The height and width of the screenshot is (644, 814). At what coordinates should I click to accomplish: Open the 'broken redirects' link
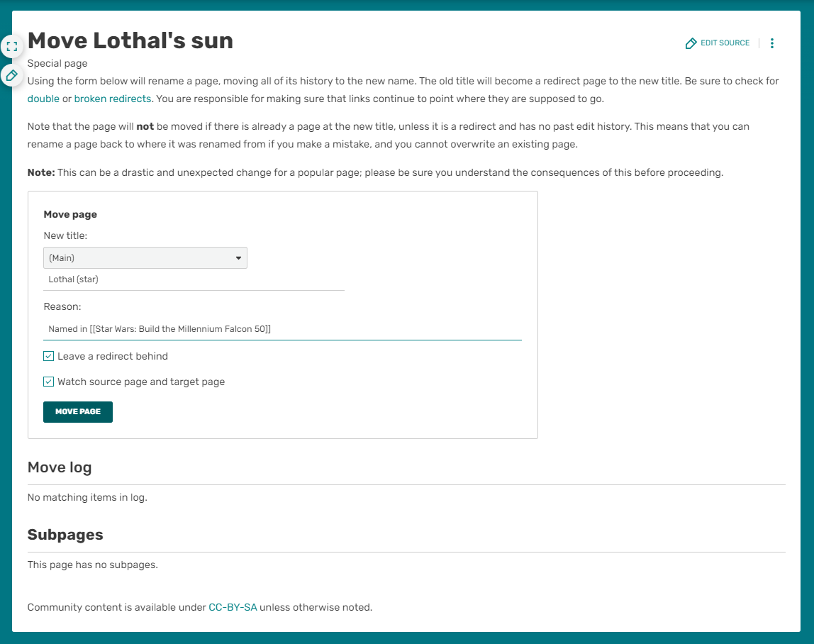[x=113, y=99]
